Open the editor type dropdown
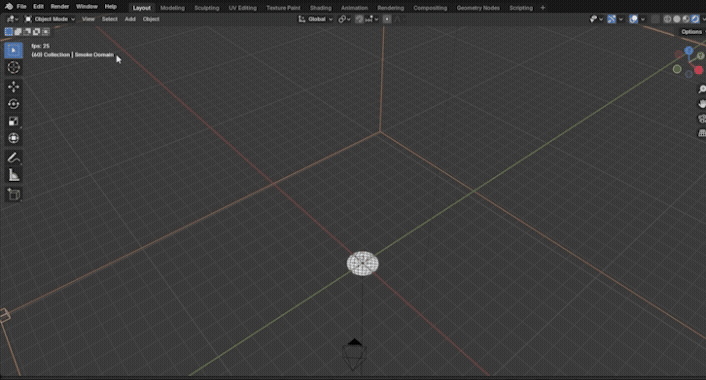Viewport: 706px width, 380px height. pyautogui.click(x=12, y=19)
